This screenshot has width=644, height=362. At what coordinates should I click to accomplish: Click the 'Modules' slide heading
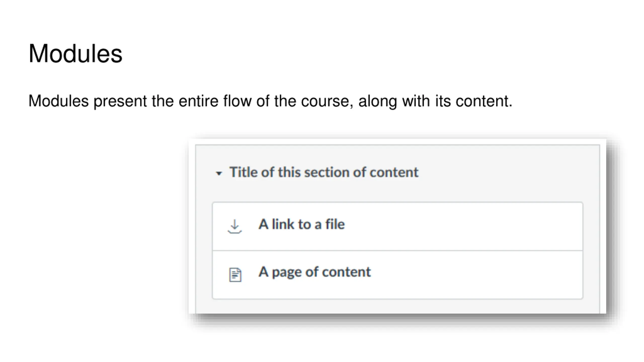tap(75, 53)
